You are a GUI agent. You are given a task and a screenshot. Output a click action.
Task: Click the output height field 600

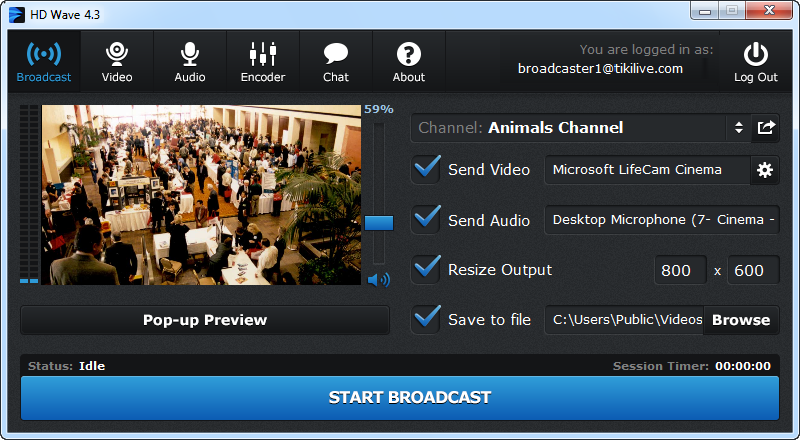click(754, 270)
